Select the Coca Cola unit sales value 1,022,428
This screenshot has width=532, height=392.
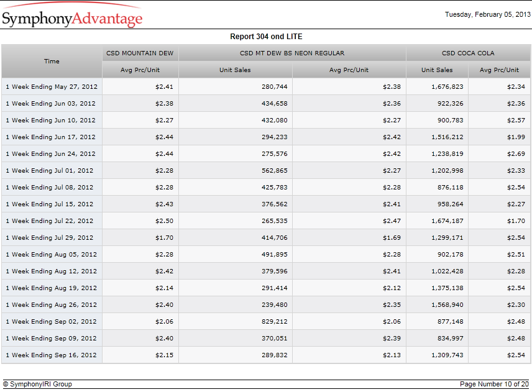(x=447, y=271)
